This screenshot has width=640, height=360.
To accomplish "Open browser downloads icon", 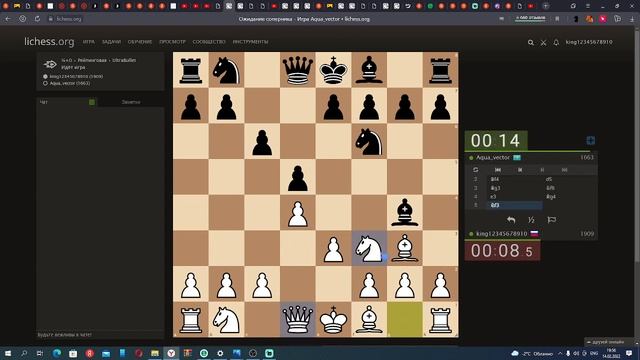I will (x=632, y=19).
